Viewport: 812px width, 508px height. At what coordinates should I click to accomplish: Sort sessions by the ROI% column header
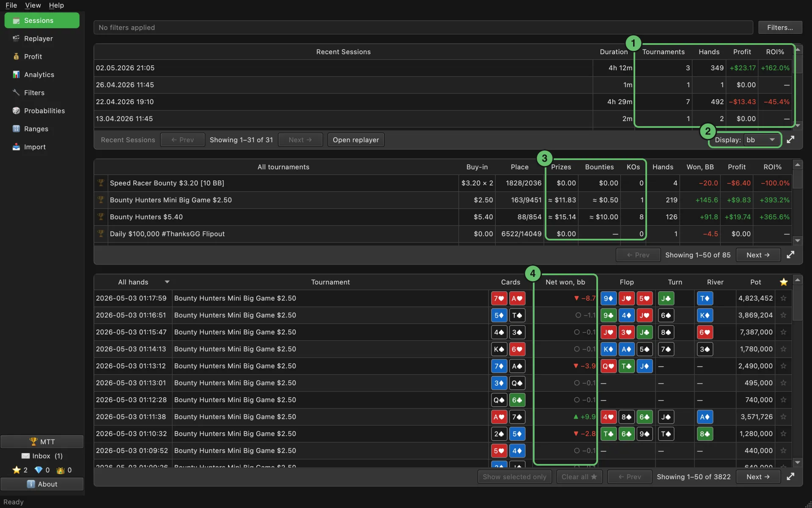click(775, 52)
